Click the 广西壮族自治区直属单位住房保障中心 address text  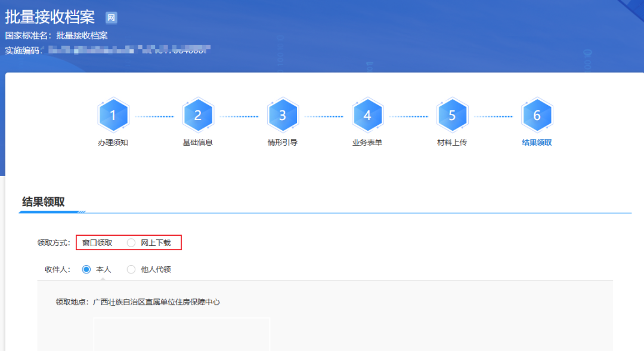pos(156,302)
